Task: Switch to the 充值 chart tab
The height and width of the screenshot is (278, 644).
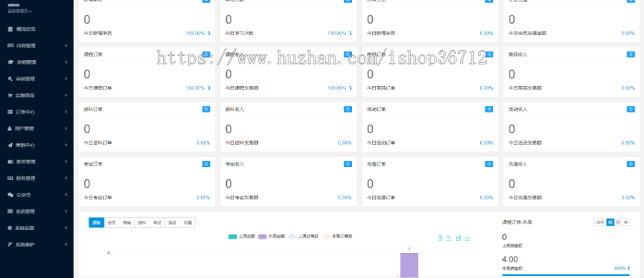Action: point(187,223)
